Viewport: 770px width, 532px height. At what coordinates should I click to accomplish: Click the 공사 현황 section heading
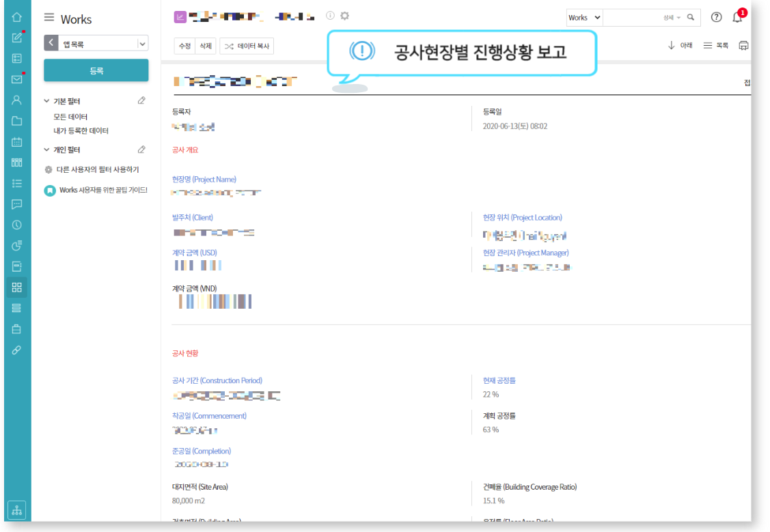click(185, 353)
